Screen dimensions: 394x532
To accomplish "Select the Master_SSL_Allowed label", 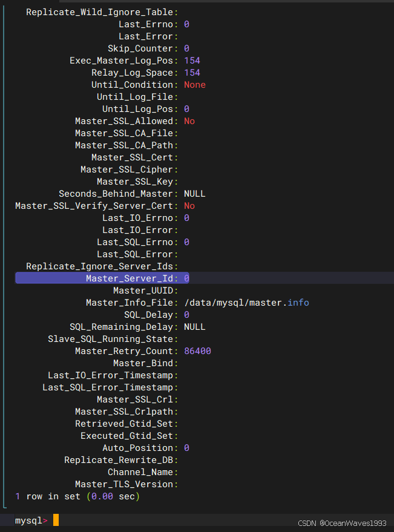I will pyautogui.click(x=124, y=121).
